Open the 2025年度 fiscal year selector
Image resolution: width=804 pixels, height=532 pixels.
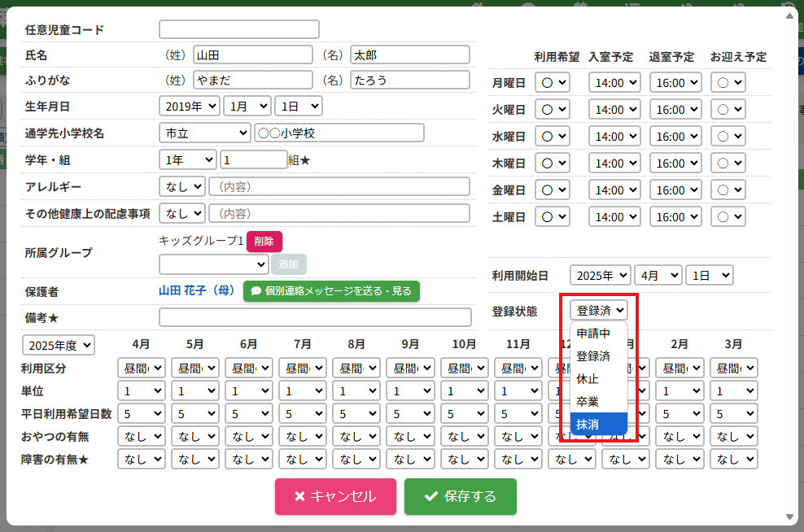(59, 345)
